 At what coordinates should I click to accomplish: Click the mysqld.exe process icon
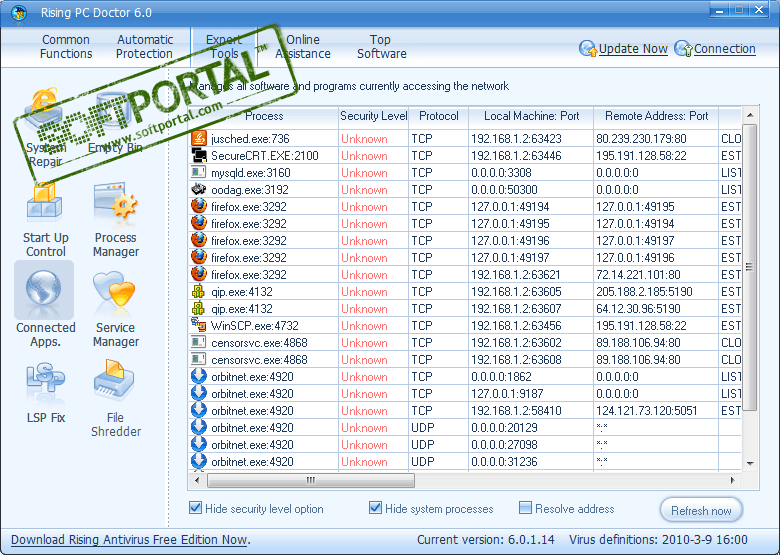click(x=199, y=172)
